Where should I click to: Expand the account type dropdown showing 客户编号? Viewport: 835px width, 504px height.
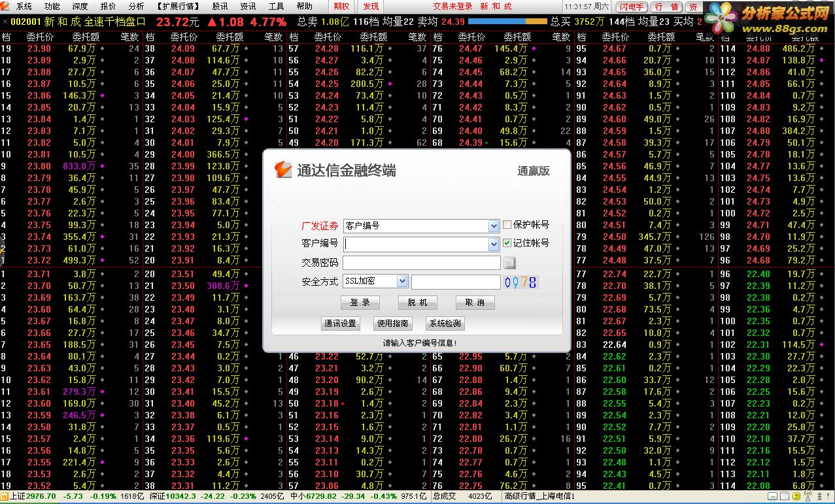point(494,226)
